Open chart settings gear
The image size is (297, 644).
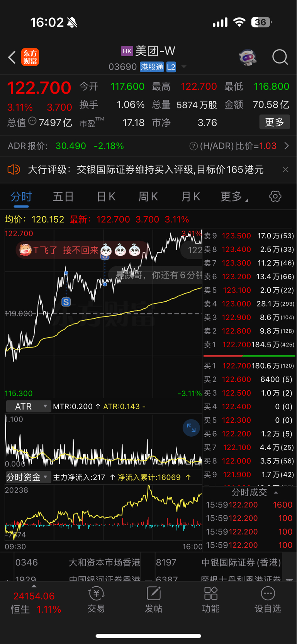(275, 196)
